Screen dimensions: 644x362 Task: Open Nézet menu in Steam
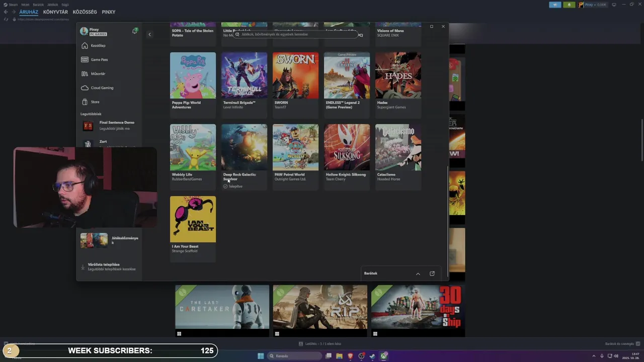pyautogui.click(x=25, y=5)
